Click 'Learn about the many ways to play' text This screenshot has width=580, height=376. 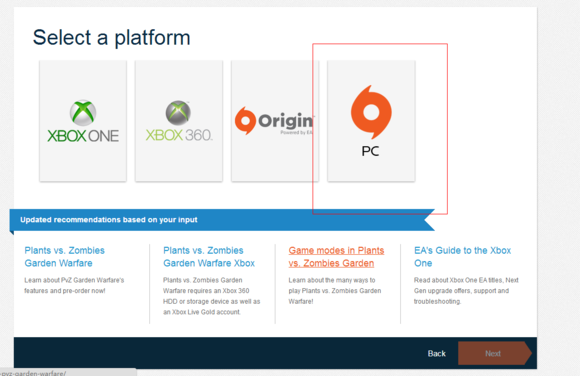click(335, 291)
